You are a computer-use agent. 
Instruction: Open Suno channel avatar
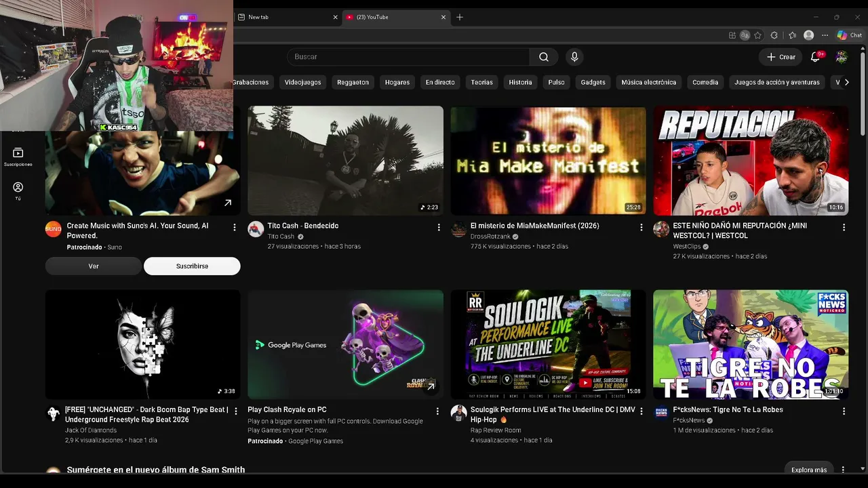pyautogui.click(x=54, y=229)
